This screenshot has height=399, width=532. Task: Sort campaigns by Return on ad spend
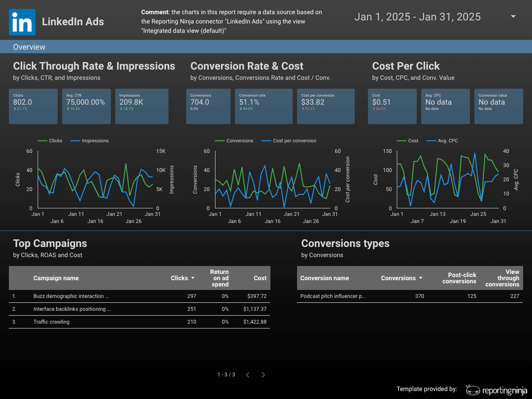[x=219, y=278]
